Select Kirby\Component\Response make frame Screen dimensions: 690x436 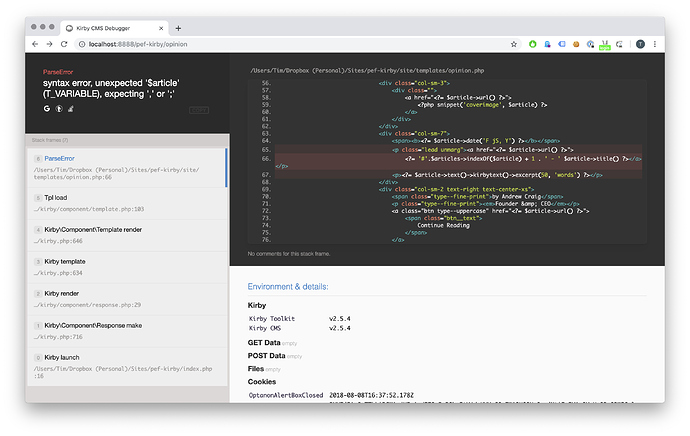point(127,331)
